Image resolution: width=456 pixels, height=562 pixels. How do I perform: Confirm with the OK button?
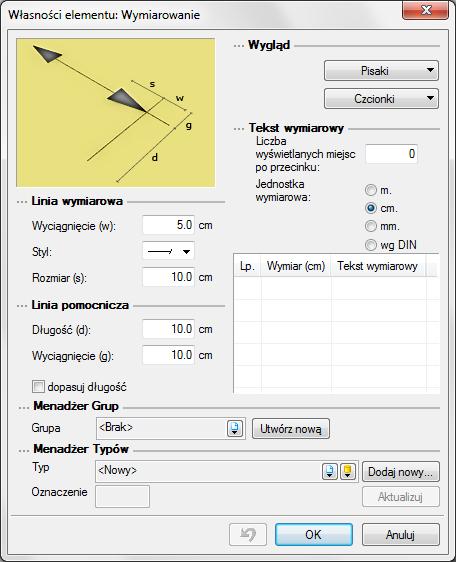click(314, 535)
